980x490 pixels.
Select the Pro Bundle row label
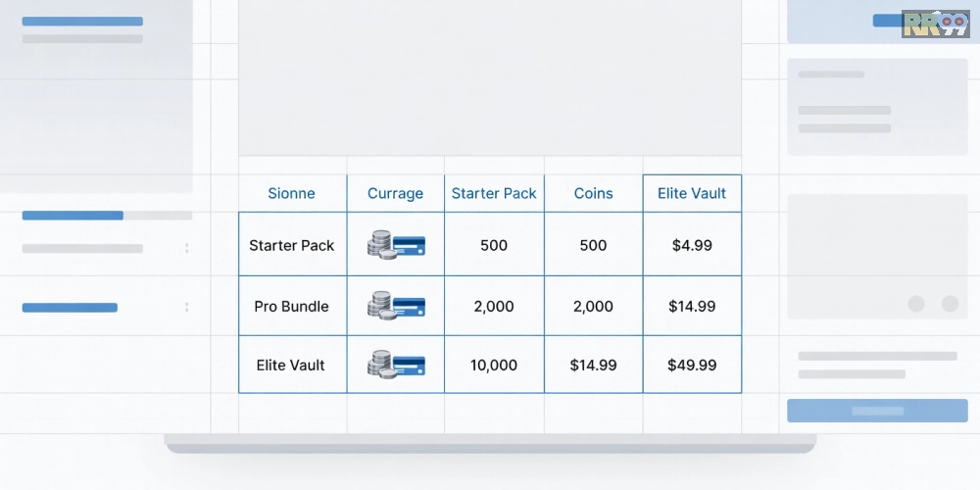click(x=292, y=306)
